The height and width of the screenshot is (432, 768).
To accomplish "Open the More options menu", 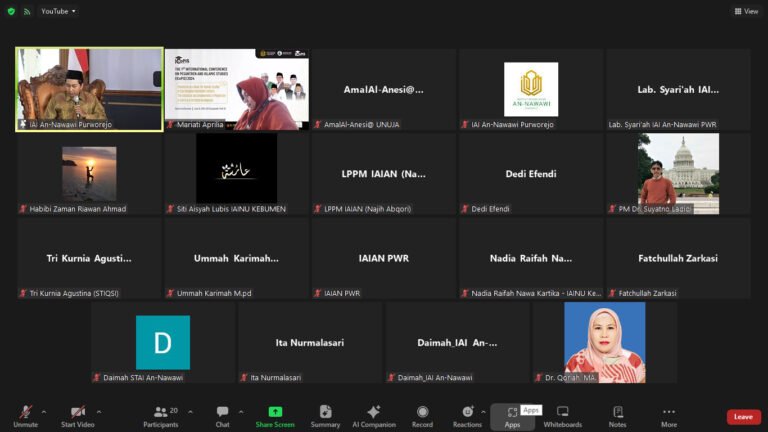I will click(669, 417).
